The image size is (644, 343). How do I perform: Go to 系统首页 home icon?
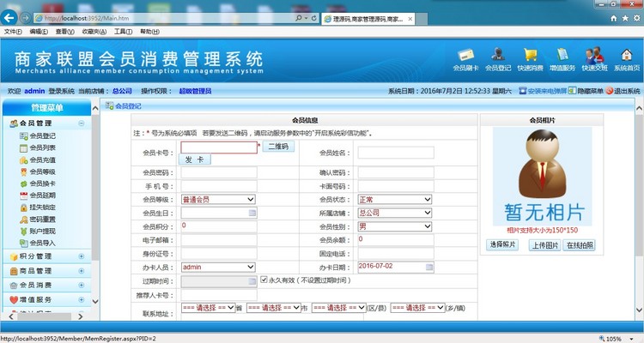click(627, 59)
